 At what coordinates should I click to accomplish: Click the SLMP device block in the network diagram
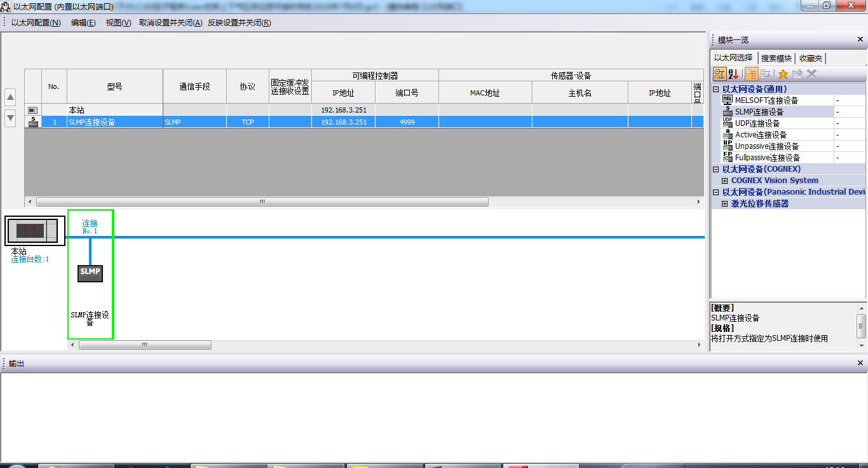coord(90,272)
